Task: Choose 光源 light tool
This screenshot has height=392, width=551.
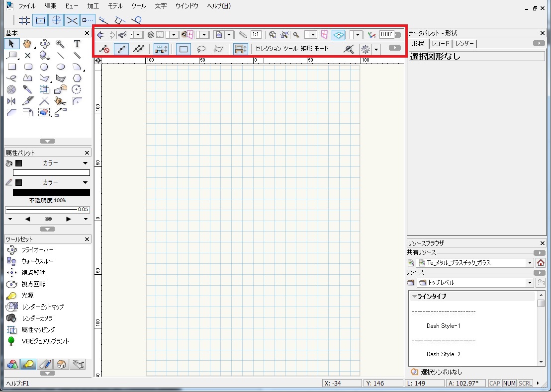Action: click(x=27, y=296)
